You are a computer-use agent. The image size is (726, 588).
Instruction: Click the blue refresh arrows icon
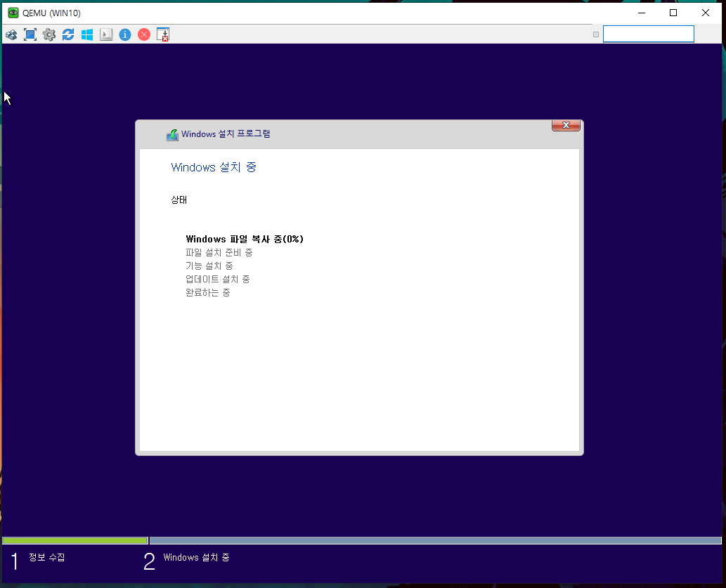coord(68,34)
